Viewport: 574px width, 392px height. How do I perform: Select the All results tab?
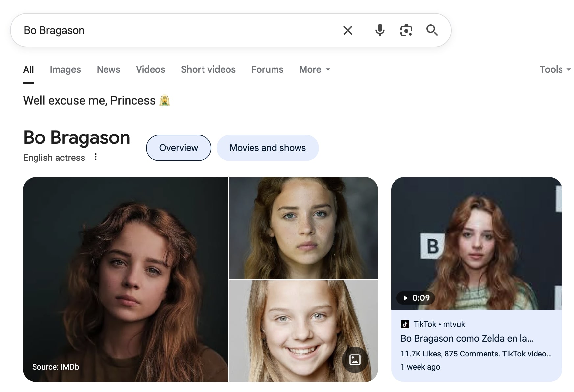pyautogui.click(x=28, y=69)
